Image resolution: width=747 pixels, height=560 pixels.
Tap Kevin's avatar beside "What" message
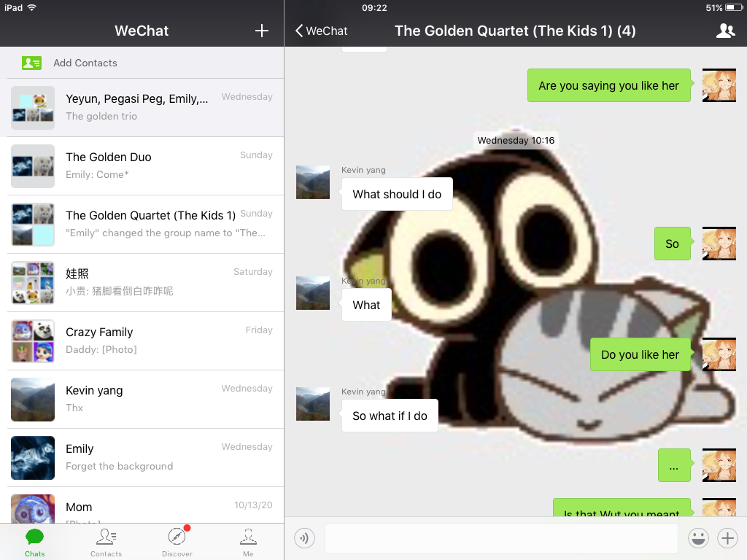[313, 293]
